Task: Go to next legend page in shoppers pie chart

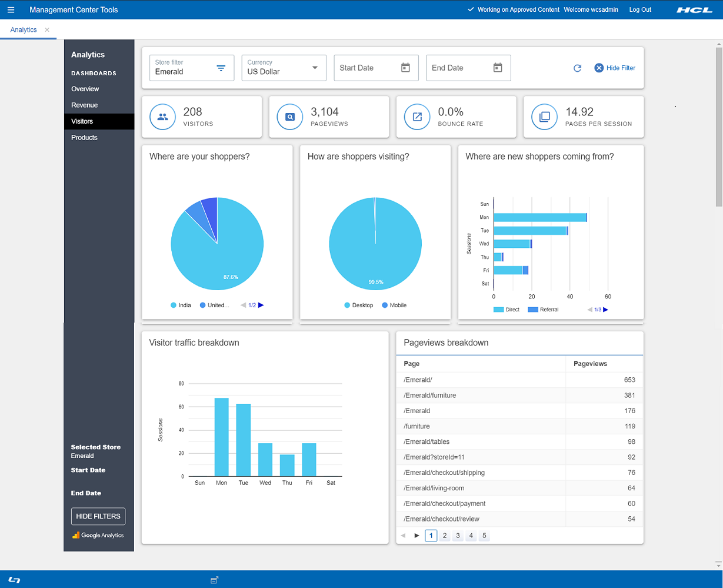Action: coord(261,305)
